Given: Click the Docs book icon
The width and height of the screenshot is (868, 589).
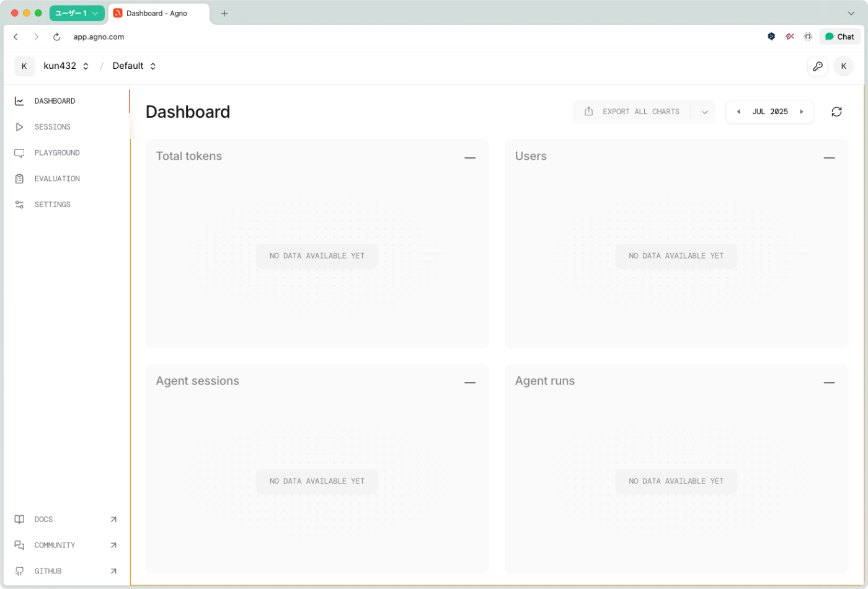Looking at the screenshot, I should click(19, 520).
